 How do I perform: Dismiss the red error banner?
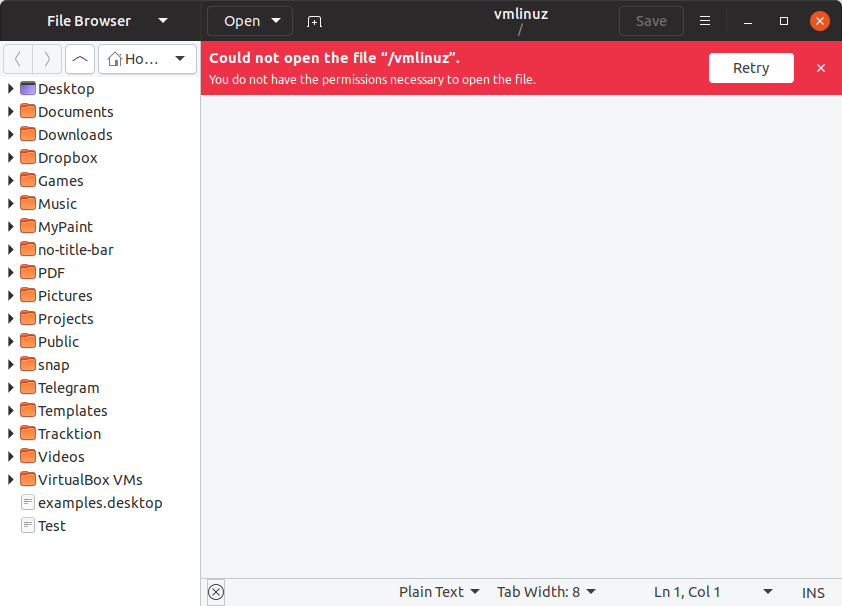821,68
